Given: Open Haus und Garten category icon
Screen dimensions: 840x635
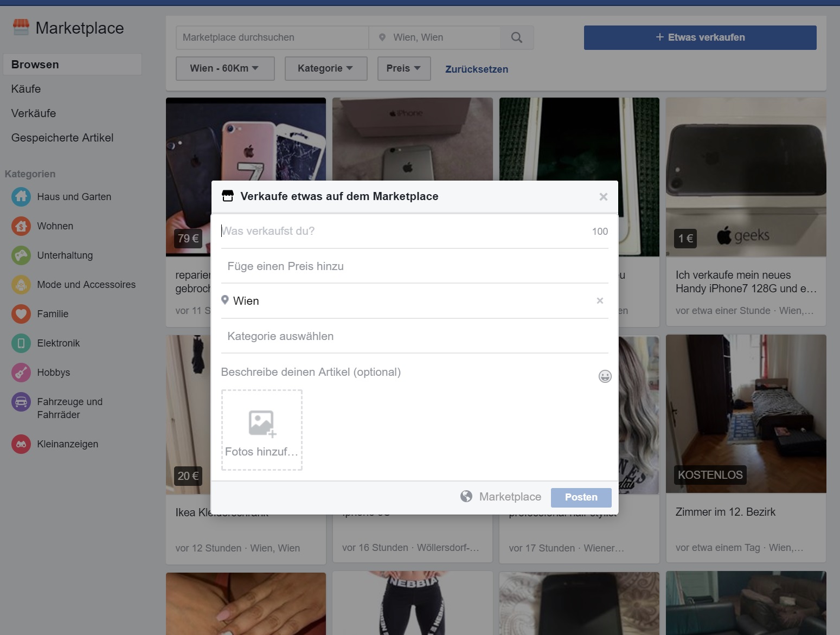Looking at the screenshot, I should [x=21, y=196].
